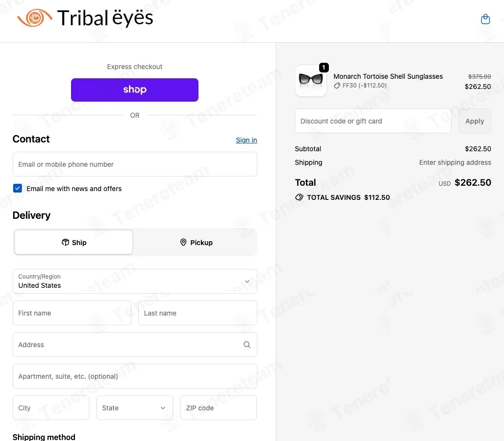
Task: Pay with the Shop express checkout button
Action: coord(135,90)
